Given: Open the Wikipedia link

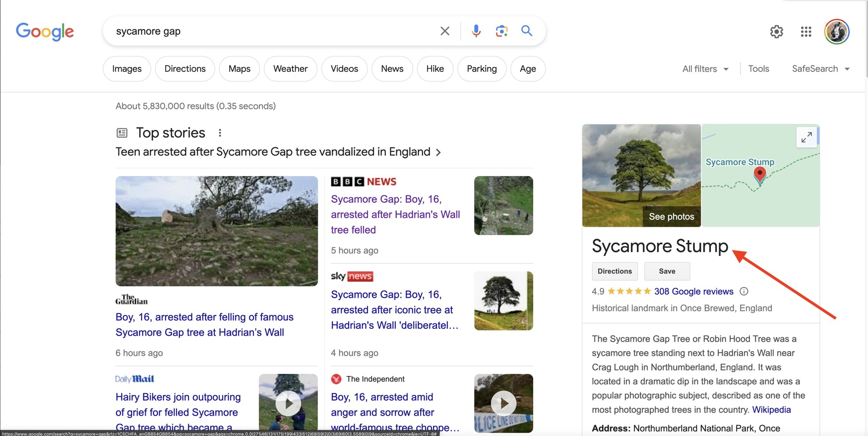Looking at the screenshot, I should point(771,410).
